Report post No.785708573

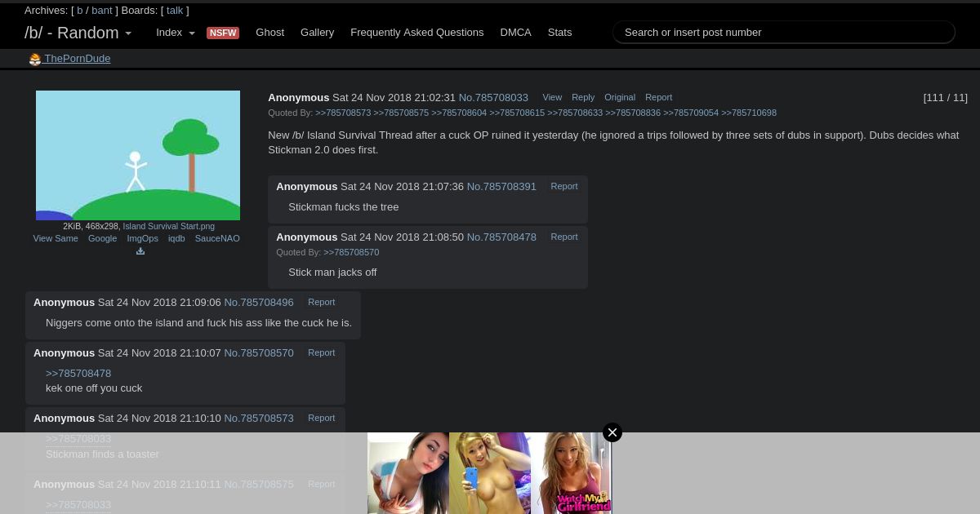pyautogui.click(x=322, y=419)
